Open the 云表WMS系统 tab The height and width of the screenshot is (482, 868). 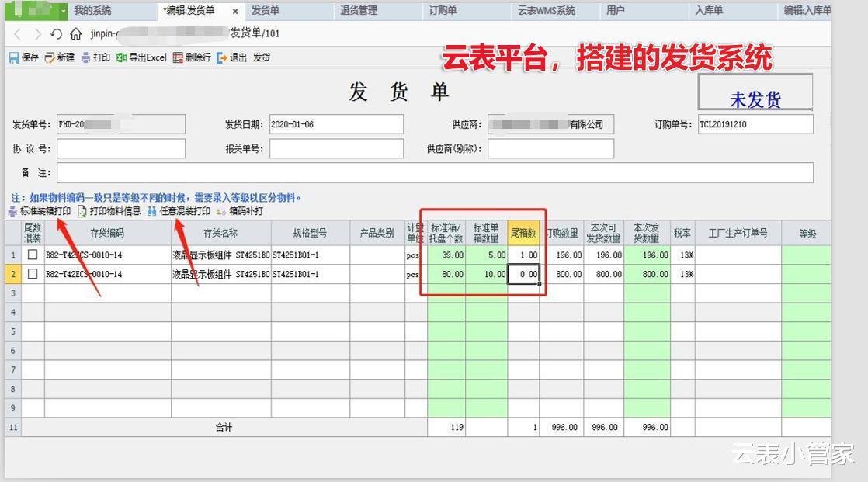547,11
